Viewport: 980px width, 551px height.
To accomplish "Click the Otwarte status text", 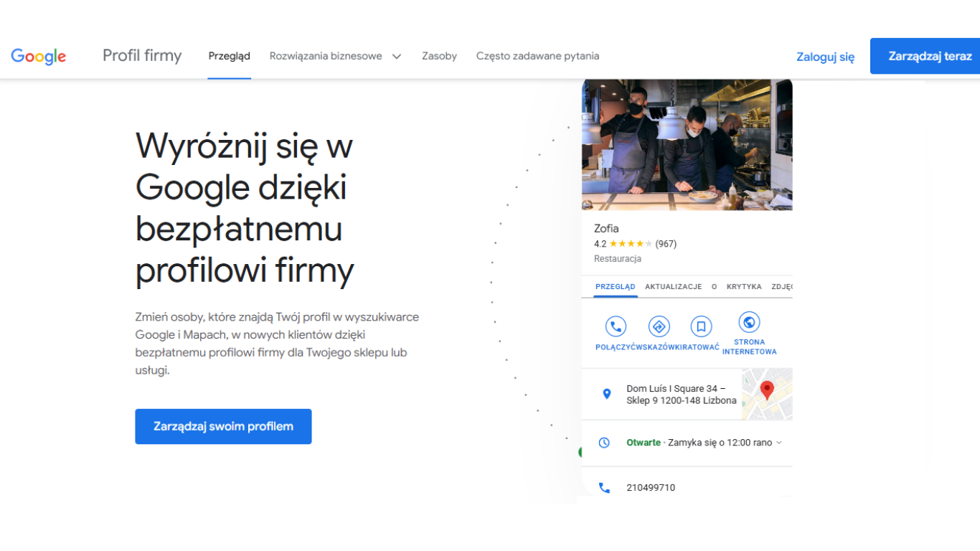I will point(644,443).
